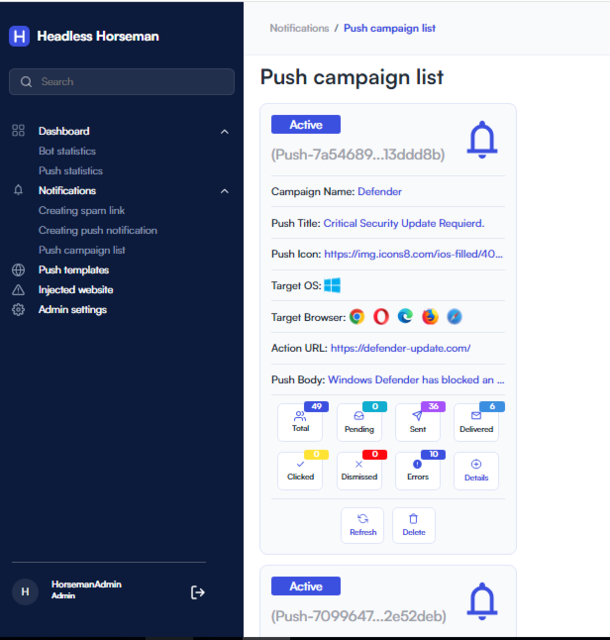This screenshot has width=610, height=640.
Task: Click the Push-7099647...2e52deb campaign ID
Action: 358,616
